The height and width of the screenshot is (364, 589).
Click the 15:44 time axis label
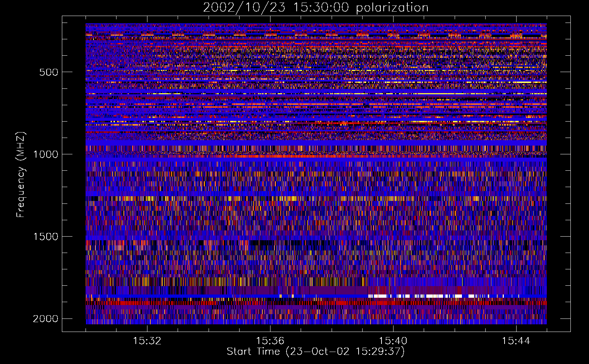point(516,341)
